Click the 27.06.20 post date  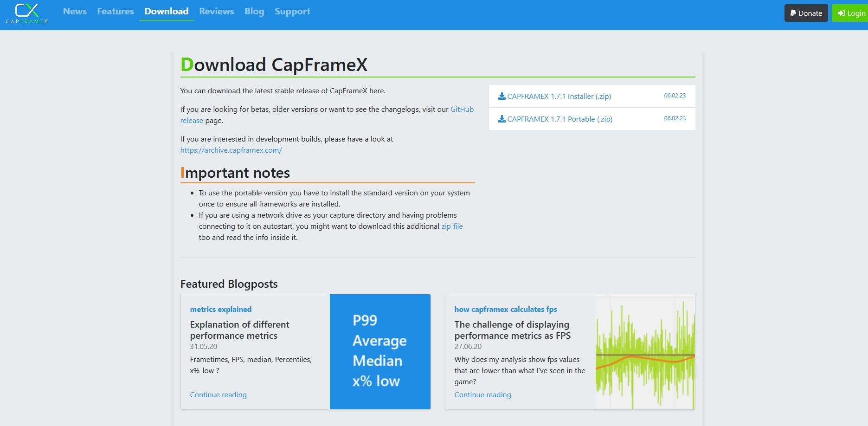(x=468, y=346)
